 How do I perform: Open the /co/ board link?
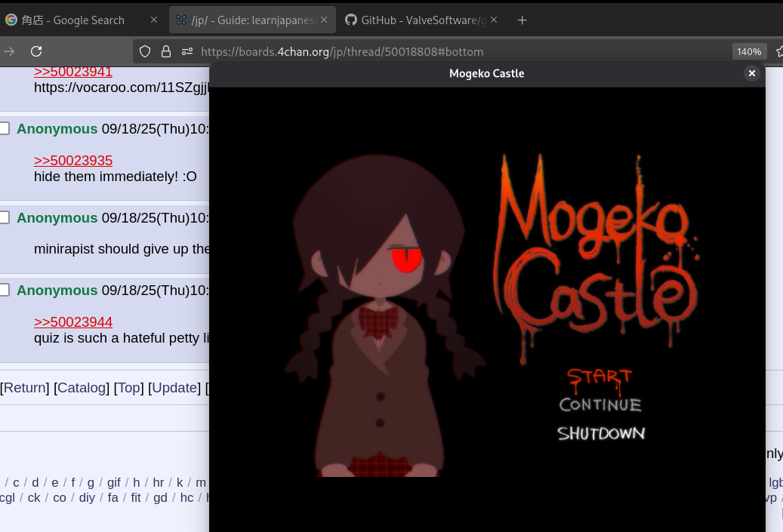60,497
